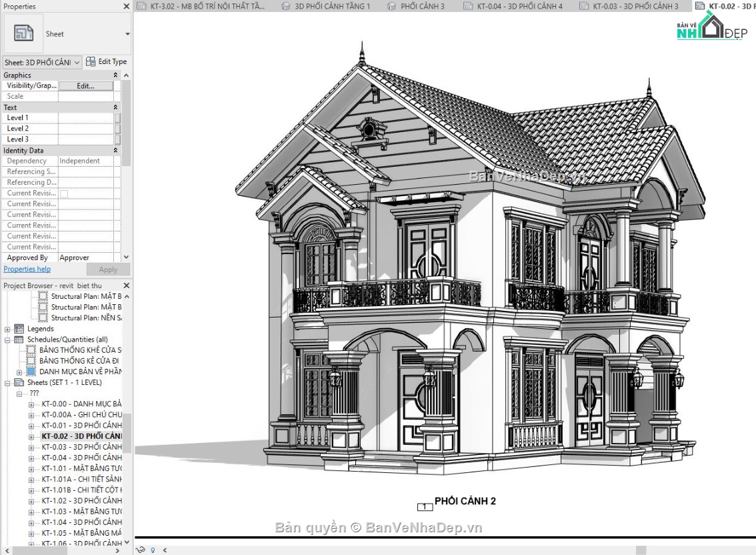The image size is (756, 555).
Task: Switch to 'KT-0.03 - 3D PHỐI CẢNH 3' tab
Action: coord(629,6)
